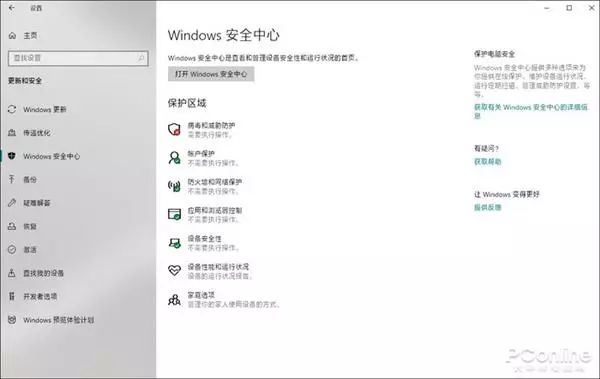This screenshot has height=379, width=600.
Task: Click the 有疑问? label text
Action: coord(486,148)
